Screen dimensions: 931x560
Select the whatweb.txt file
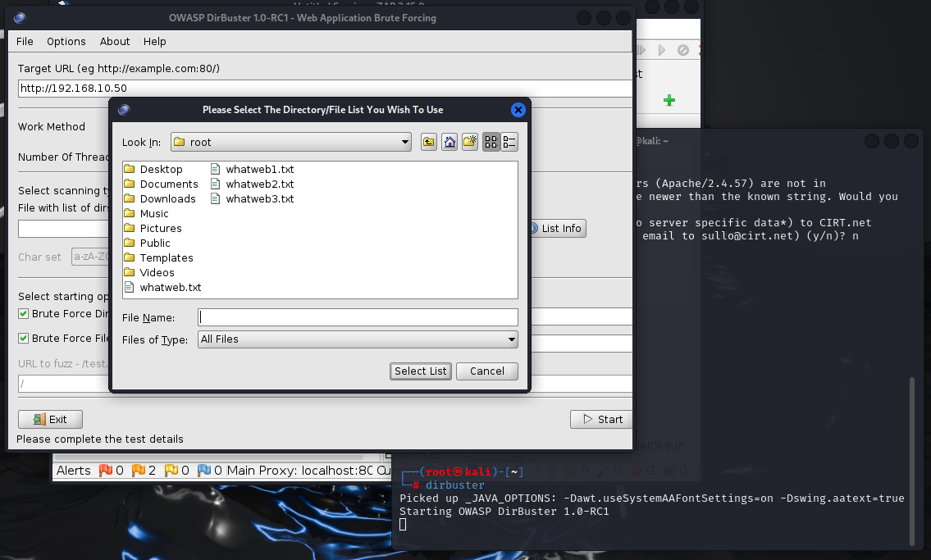(x=163, y=288)
